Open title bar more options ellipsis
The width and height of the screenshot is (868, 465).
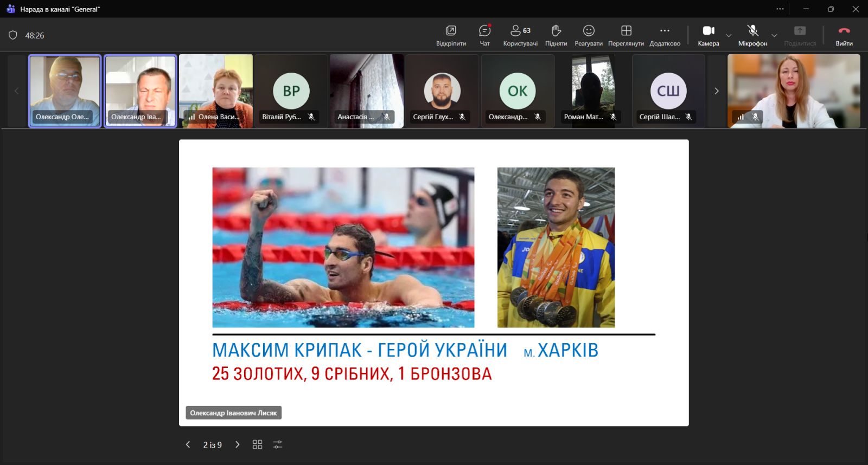[780, 9]
